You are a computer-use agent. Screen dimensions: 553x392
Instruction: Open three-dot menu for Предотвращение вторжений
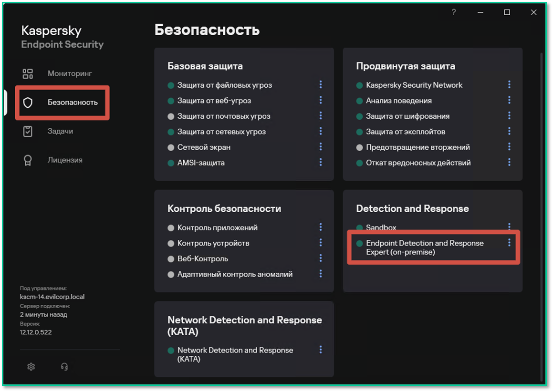pyautogui.click(x=509, y=147)
